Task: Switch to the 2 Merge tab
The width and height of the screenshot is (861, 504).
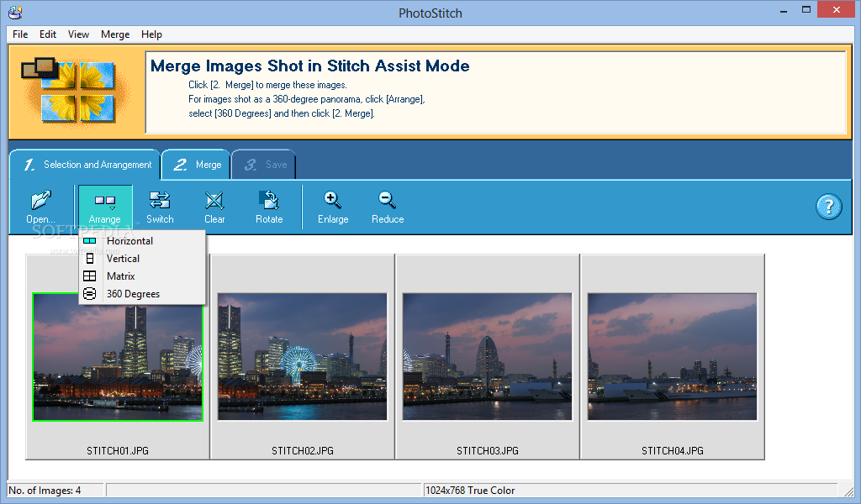Action: [196, 165]
